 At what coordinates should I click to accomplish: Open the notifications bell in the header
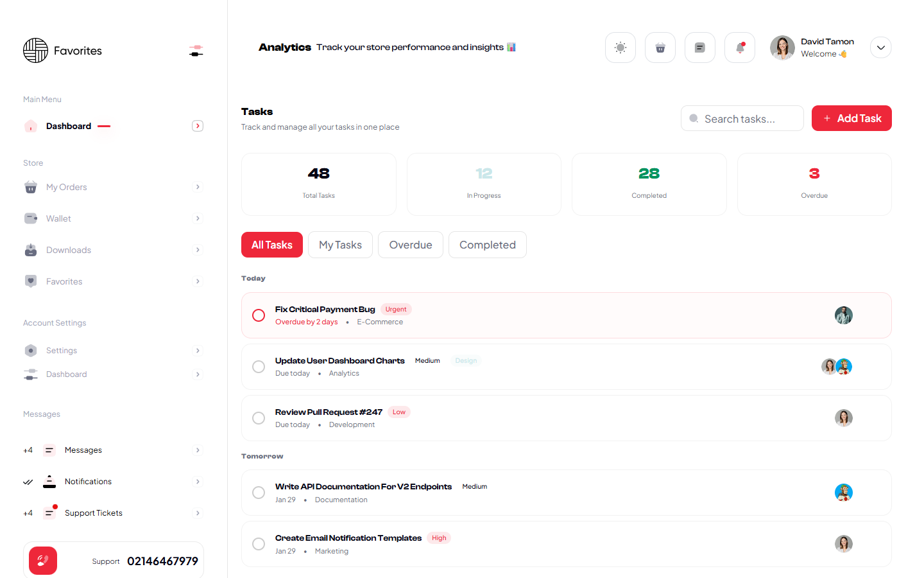click(x=739, y=47)
